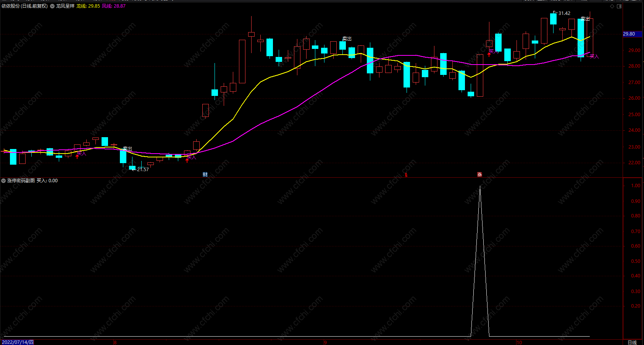Open the 龙凤呈祥 main indicator dropdown

(x=52, y=6)
